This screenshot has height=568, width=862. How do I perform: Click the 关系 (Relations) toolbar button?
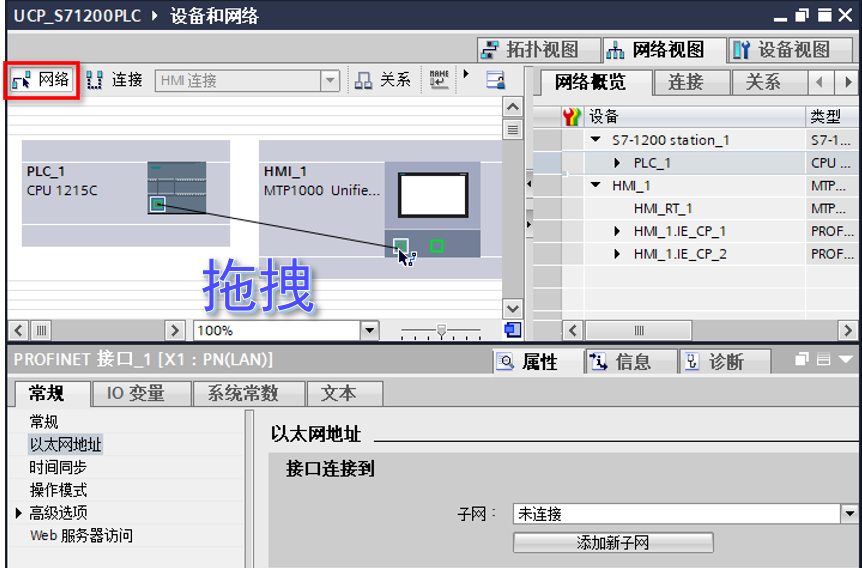tap(383, 80)
